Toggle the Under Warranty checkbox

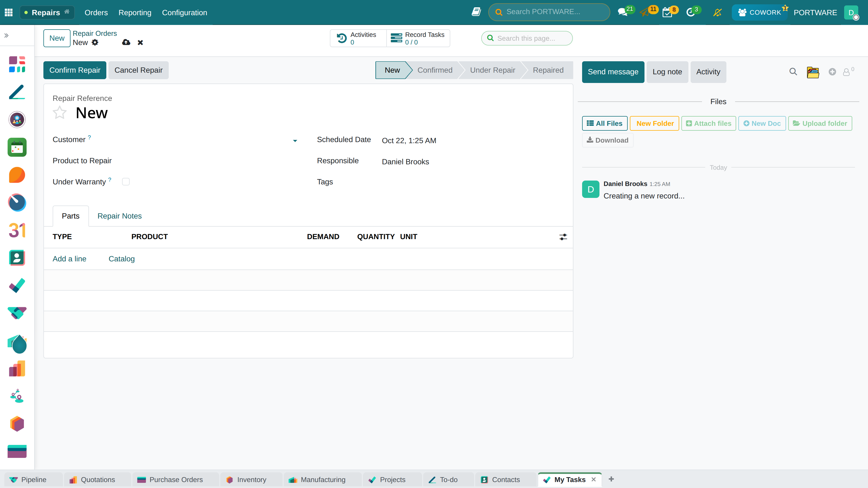tap(126, 182)
